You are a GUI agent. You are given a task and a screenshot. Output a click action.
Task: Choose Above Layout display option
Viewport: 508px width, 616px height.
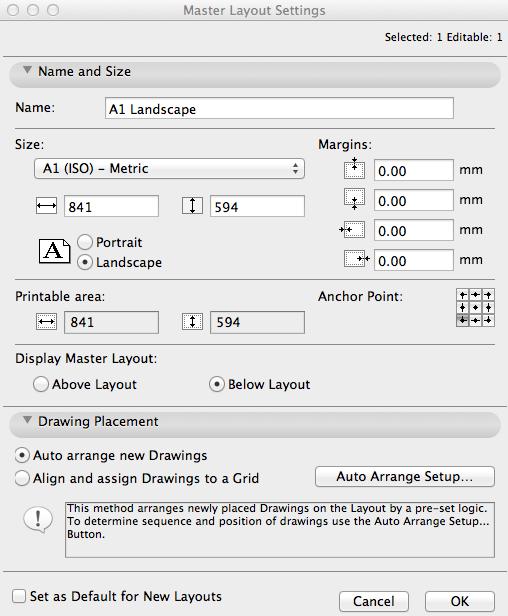click(x=85, y=384)
